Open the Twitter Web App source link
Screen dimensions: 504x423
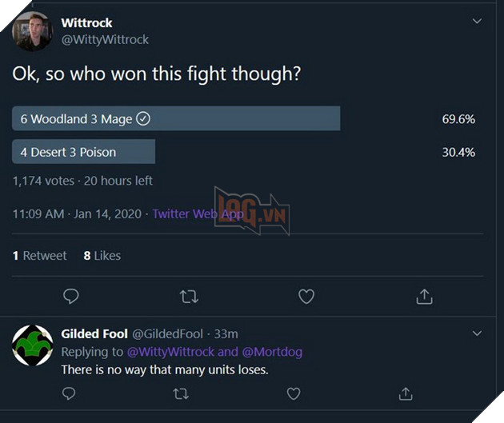[198, 213]
